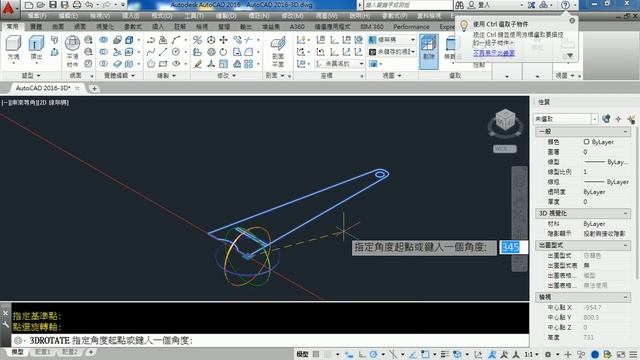Screen dimensions: 640x360
Task: Select the Extrude (擠出) tool
Action: click(36, 48)
